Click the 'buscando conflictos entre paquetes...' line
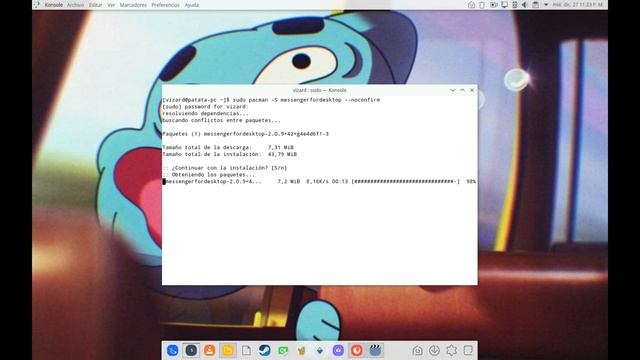 click(x=221, y=120)
